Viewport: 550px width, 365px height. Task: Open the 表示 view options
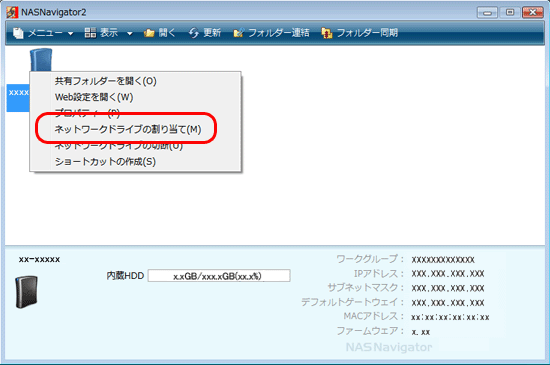pos(109,33)
